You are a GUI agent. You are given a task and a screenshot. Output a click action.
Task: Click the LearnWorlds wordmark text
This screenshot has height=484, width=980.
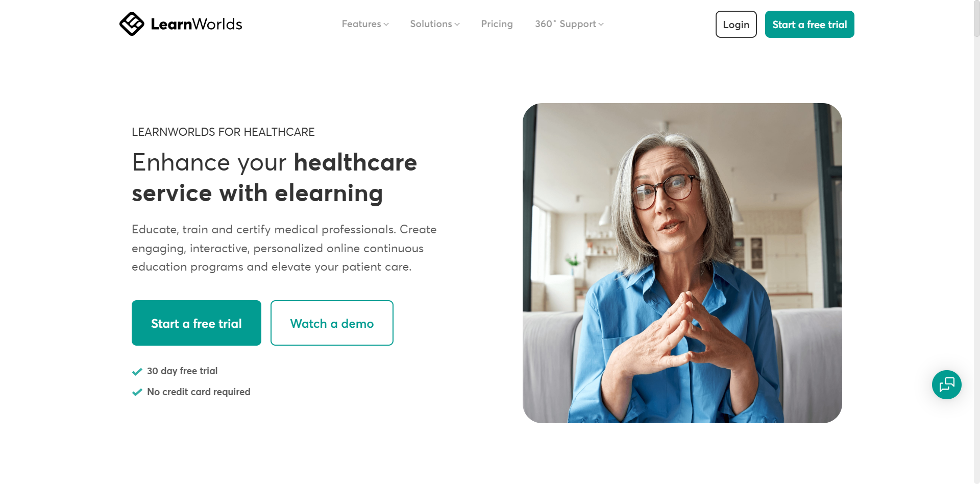197,24
